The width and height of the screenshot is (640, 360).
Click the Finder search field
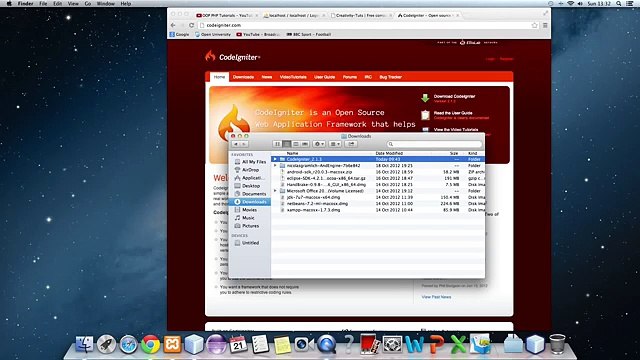[434, 144]
